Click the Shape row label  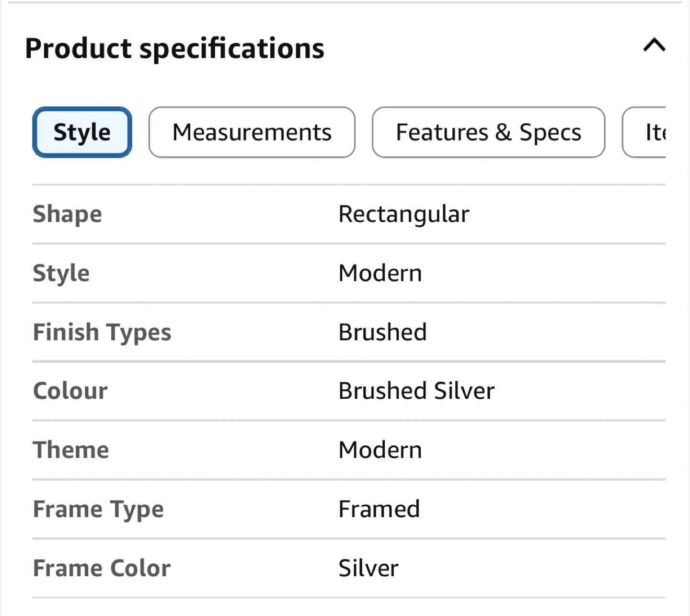click(67, 214)
